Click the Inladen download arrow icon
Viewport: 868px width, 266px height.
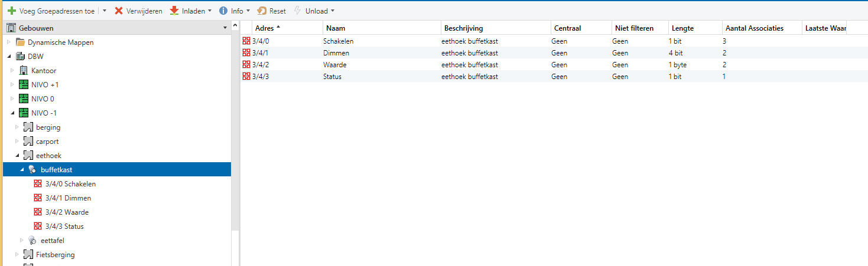pos(174,11)
